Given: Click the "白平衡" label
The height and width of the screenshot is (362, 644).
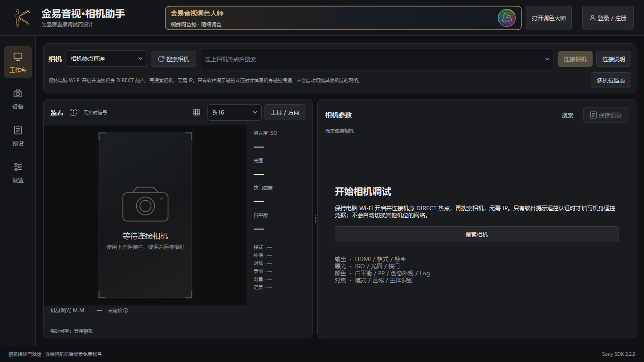Looking at the screenshot, I should 261,215.
